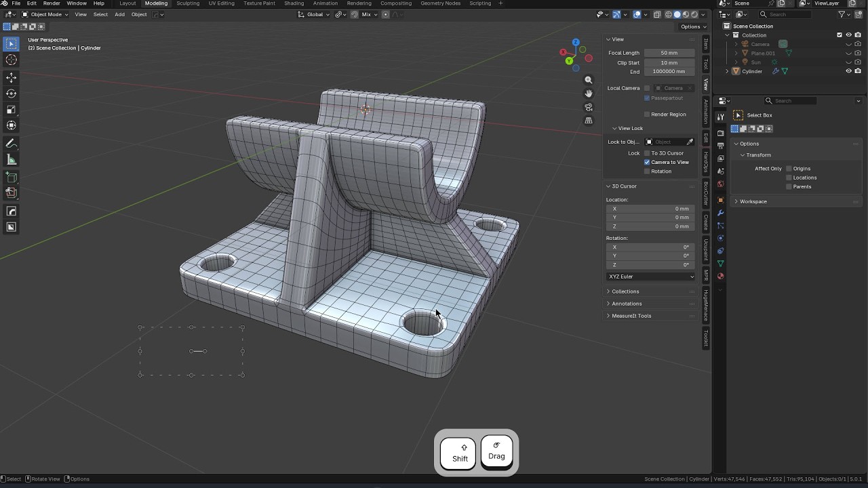Viewport: 868px width, 488px height.
Task: Open the World properties tab icon
Action: point(720,184)
